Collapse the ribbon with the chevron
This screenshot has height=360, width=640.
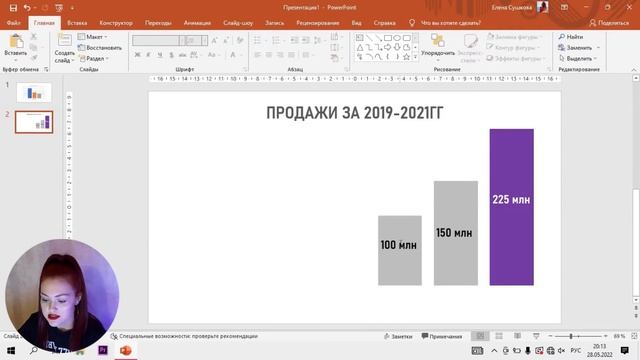click(634, 70)
